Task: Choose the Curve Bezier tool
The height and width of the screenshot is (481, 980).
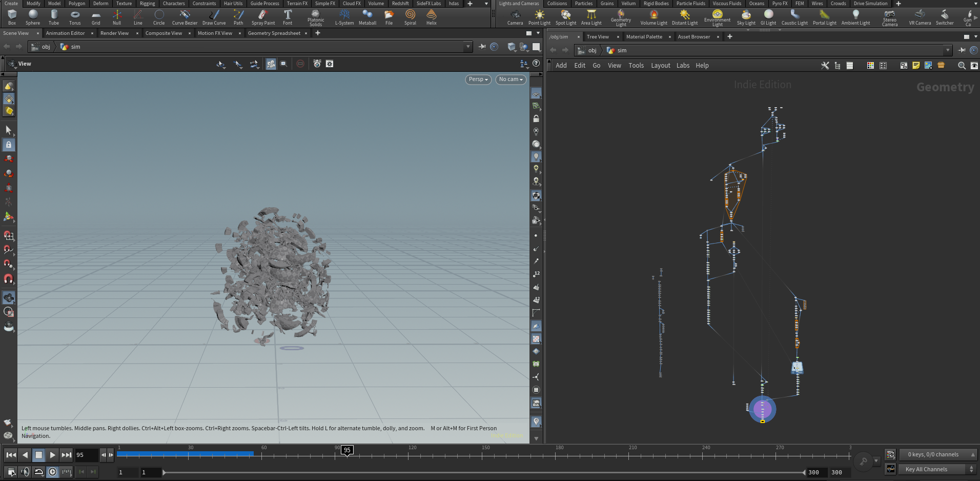Action: pyautogui.click(x=185, y=17)
